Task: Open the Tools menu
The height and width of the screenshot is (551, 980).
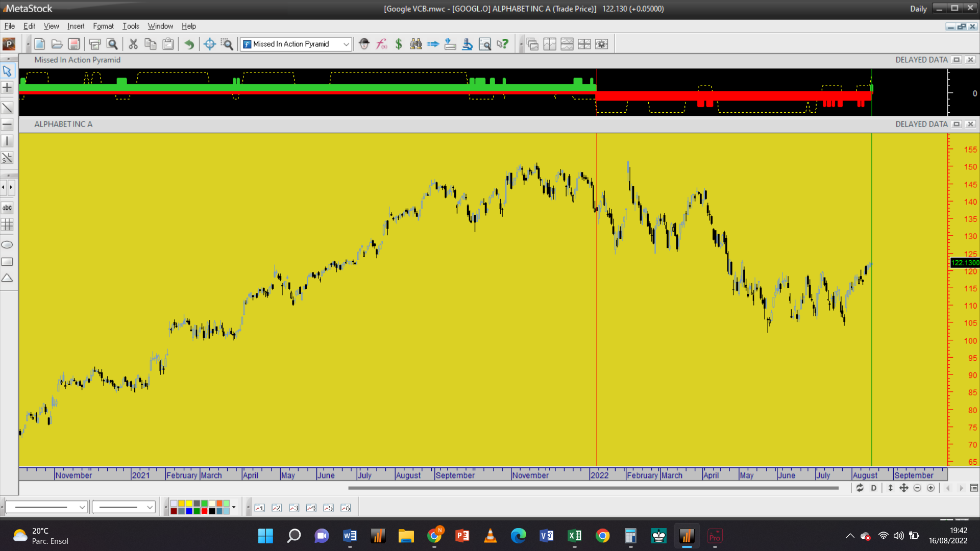Action: (131, 26)
